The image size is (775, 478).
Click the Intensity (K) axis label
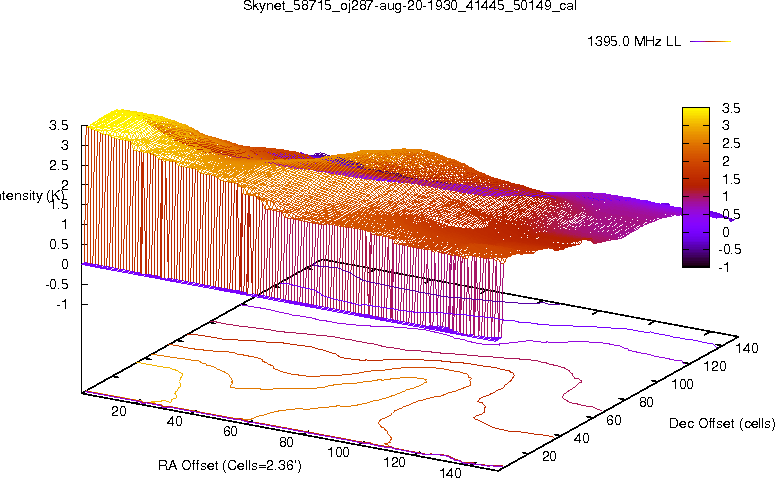[x=32, y=195]
